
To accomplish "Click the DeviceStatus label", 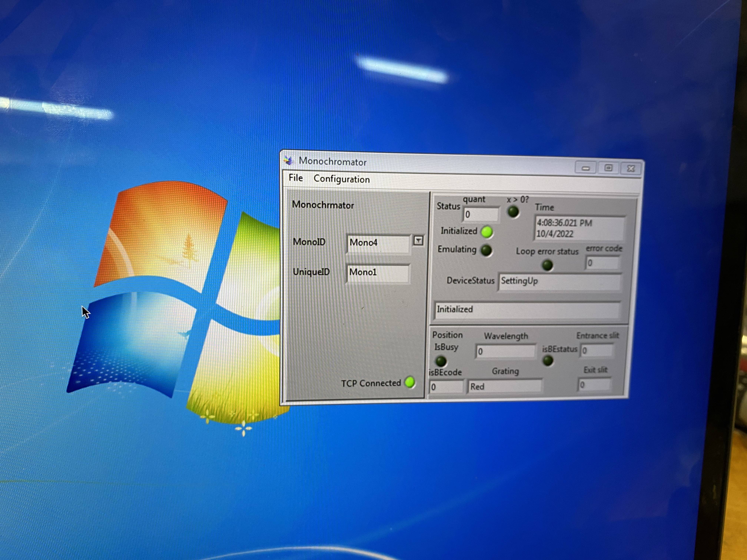I will click(x=470, y=281).
